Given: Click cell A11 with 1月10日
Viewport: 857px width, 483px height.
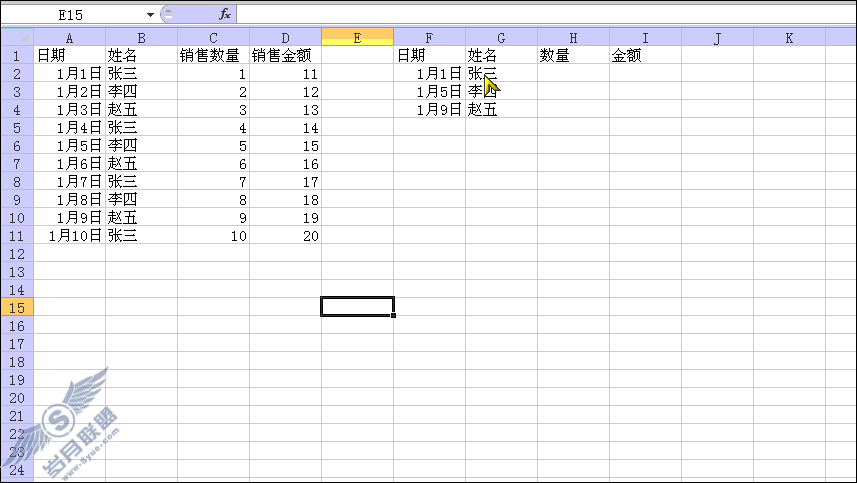Looking at the screenshot, I should click(x=69, y=235).
